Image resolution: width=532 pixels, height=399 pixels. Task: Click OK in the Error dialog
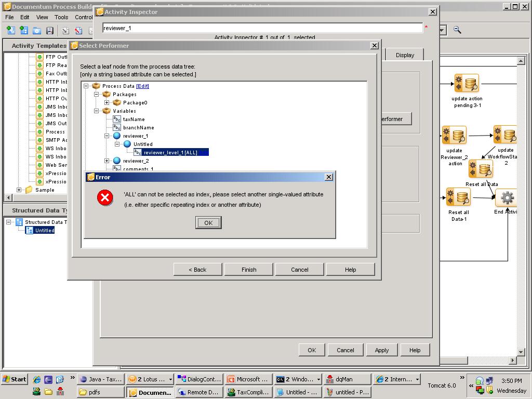[x=208, y=222]
